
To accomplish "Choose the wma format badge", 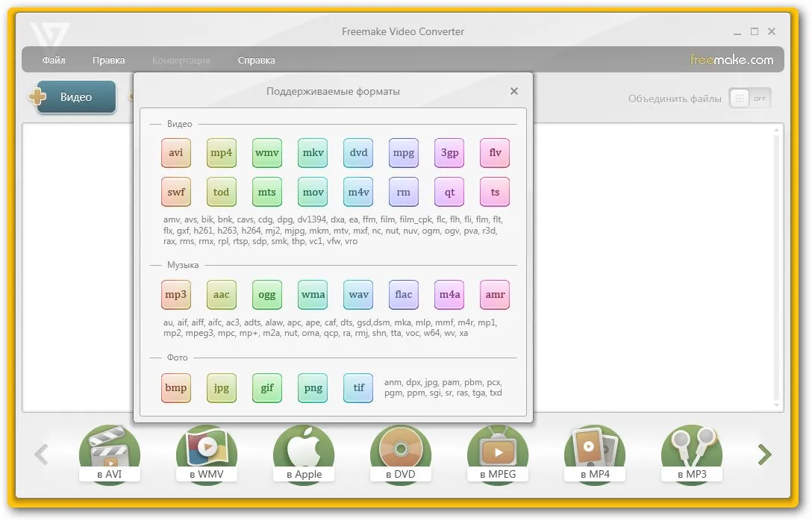I will (x=313, y=295).
